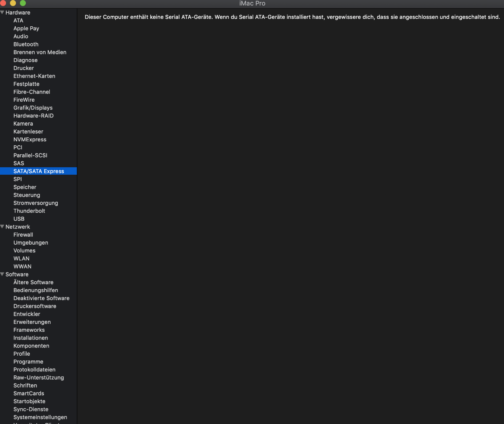Screen dimensions: 504x424
Task: Select Speicher under Hardware
Action: click(x=25, y=187)
